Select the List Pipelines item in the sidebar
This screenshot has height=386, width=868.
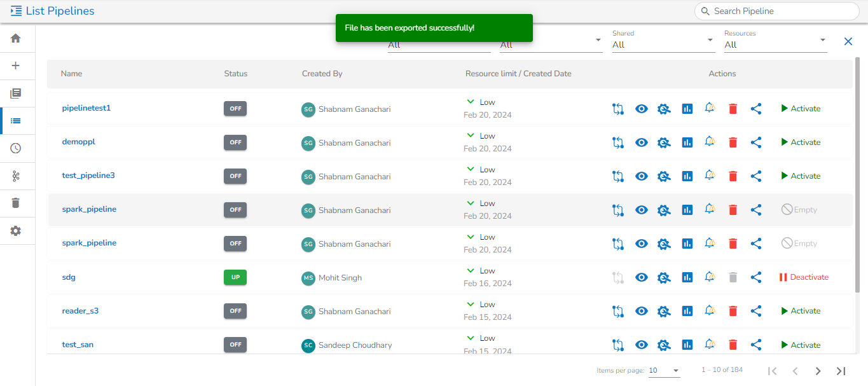(16, 121)
